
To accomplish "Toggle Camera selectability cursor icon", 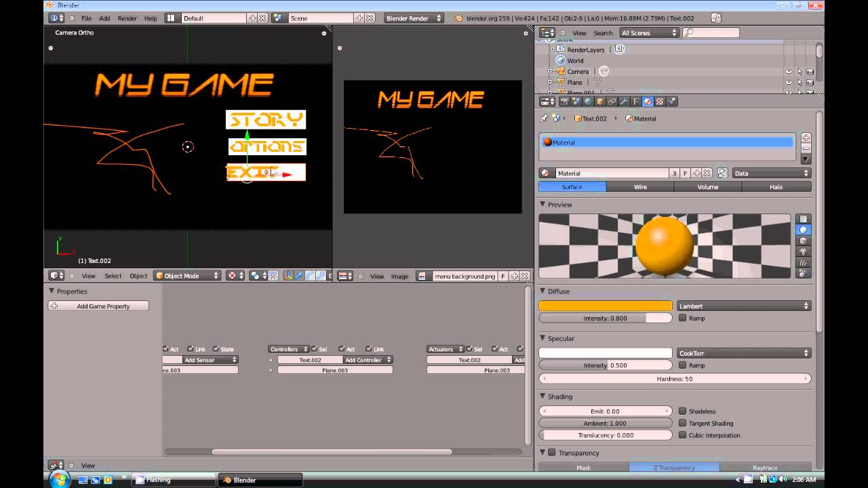I will tap(800, 71).
